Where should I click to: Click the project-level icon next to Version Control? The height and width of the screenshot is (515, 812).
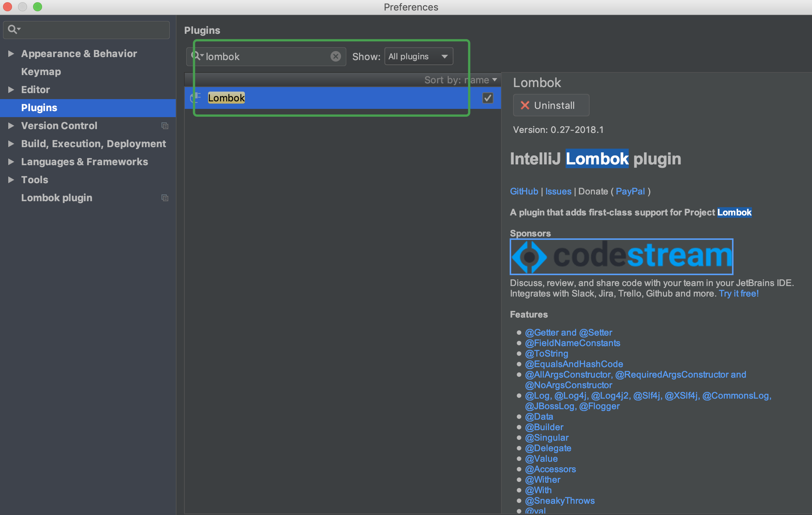(165, 126)
